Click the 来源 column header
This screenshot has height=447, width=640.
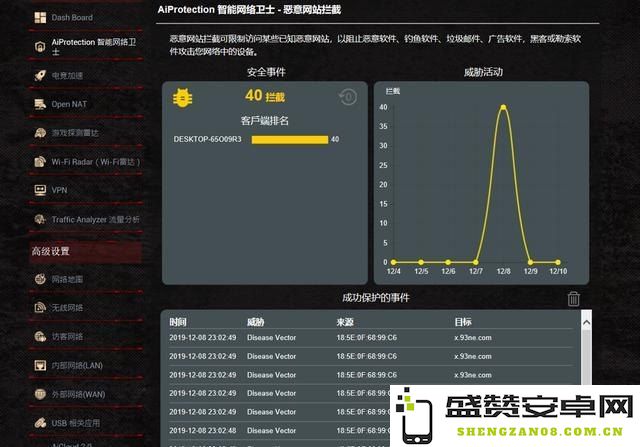(345, 322)
